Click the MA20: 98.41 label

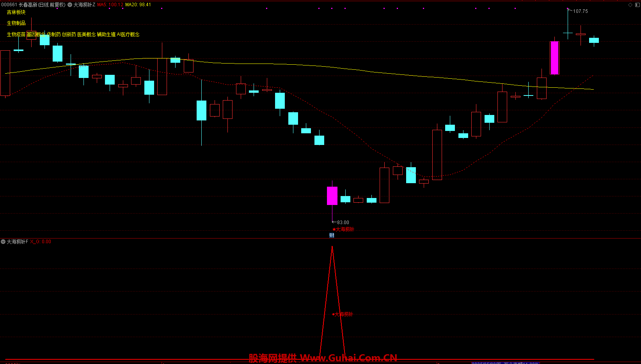coord(138,5)
